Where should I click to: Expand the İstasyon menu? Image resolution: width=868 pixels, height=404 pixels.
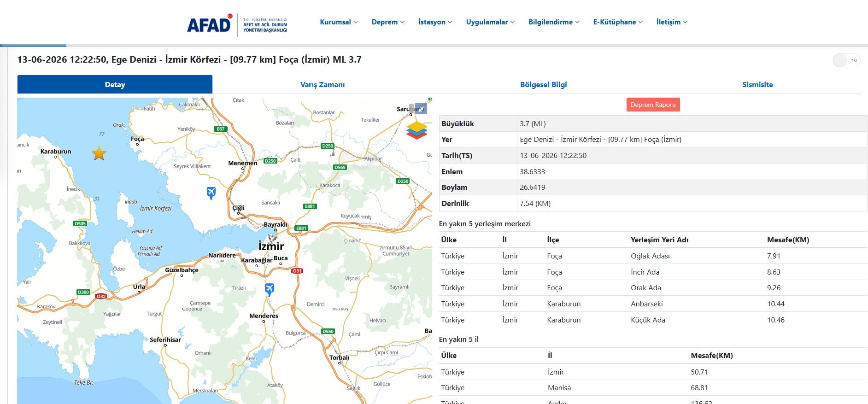[435, 22]
